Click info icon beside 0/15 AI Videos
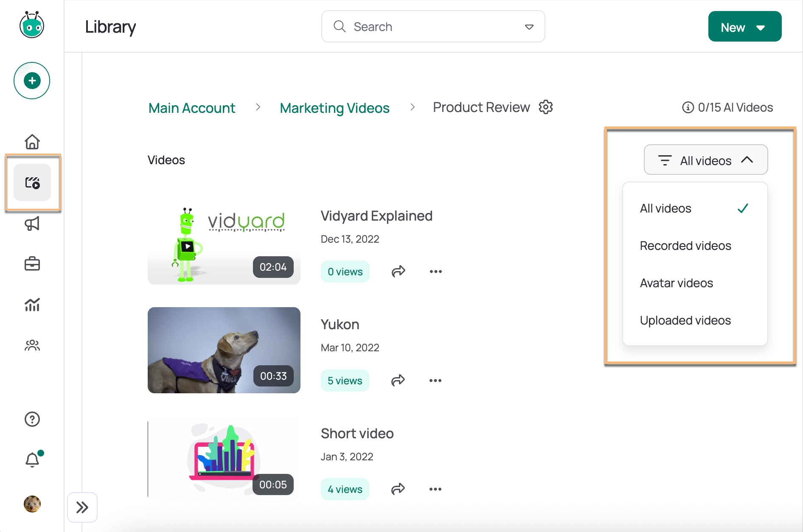The height and width of the screenshot is (532, 803). coord(688,108)
